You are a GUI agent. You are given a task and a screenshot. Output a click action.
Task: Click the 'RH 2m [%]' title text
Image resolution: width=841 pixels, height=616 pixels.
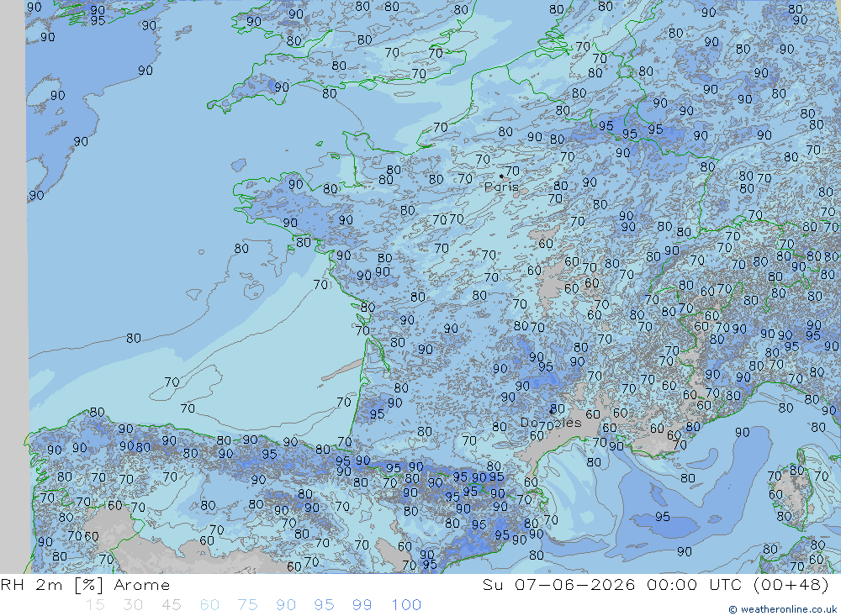pyautogui.click(x=51, y=585)
